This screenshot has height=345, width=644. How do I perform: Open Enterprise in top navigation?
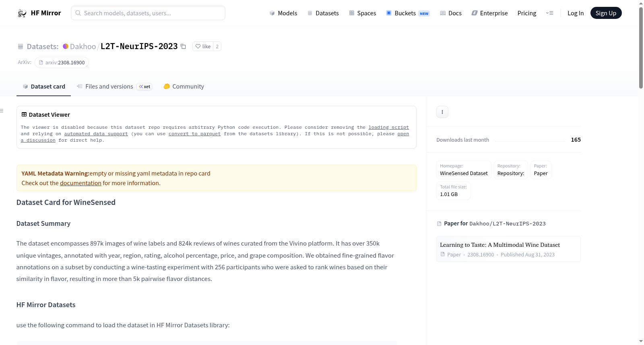[489, 13]
